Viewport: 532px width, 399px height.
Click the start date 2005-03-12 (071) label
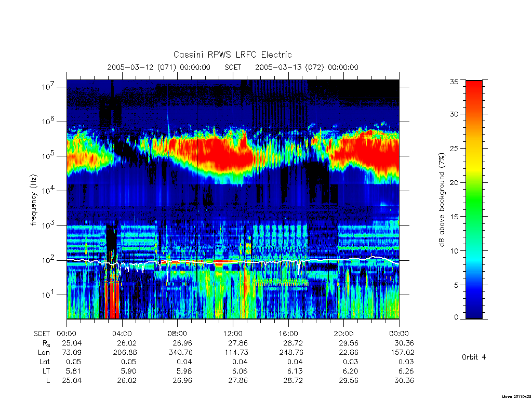coord(141,67)
